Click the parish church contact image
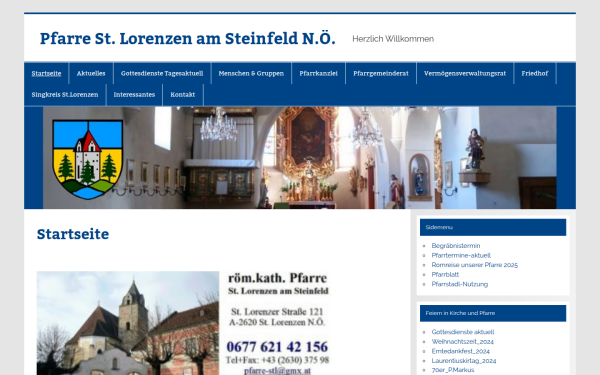Screen dimensions: 600x375 pyautogui.click(x=184, y=323)
